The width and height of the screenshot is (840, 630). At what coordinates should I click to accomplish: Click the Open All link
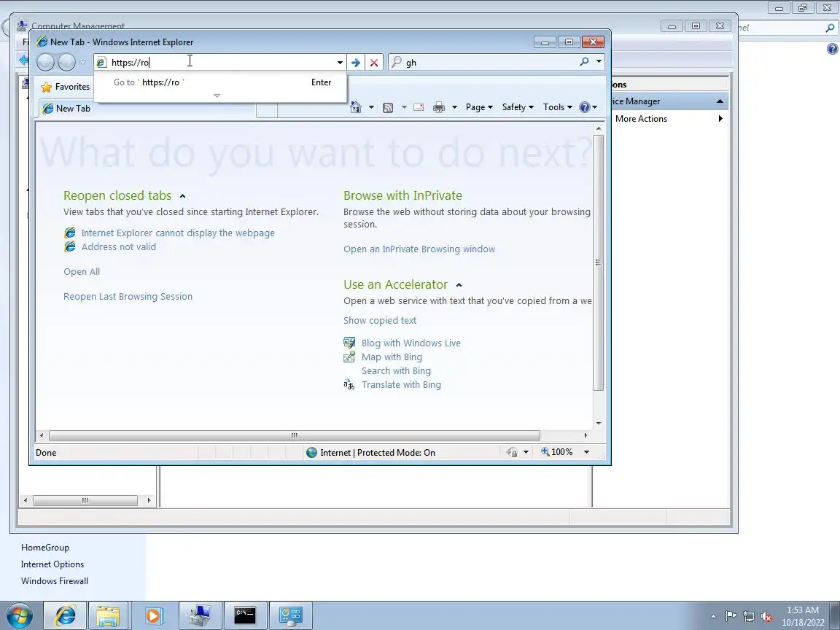click(82, 271)
